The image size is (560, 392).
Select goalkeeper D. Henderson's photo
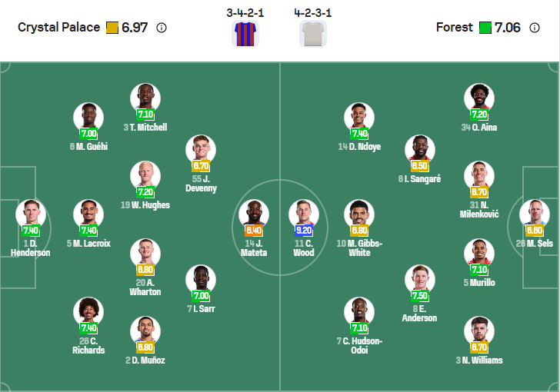[x=31, y=214]
